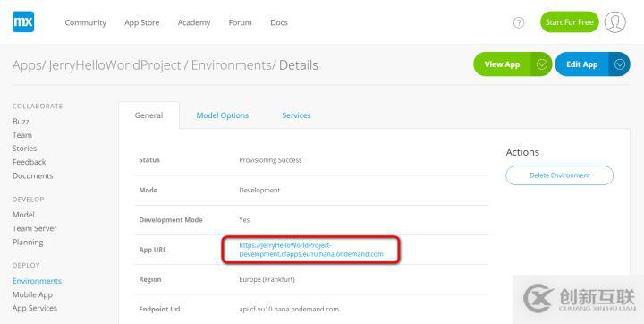Image resolution: width=644 pixels, height=324 pixels.
Task: Open Model in the sidebar
Action: point(23,215)
